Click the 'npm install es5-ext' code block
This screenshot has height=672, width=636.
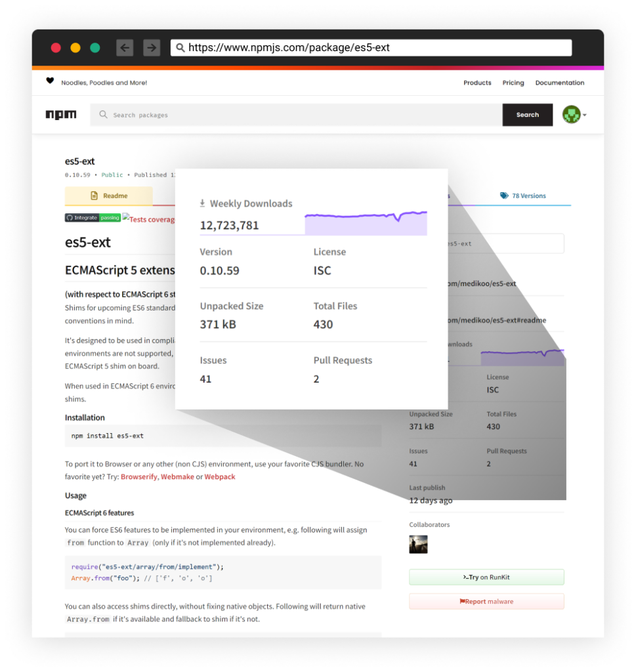(223, 436)
